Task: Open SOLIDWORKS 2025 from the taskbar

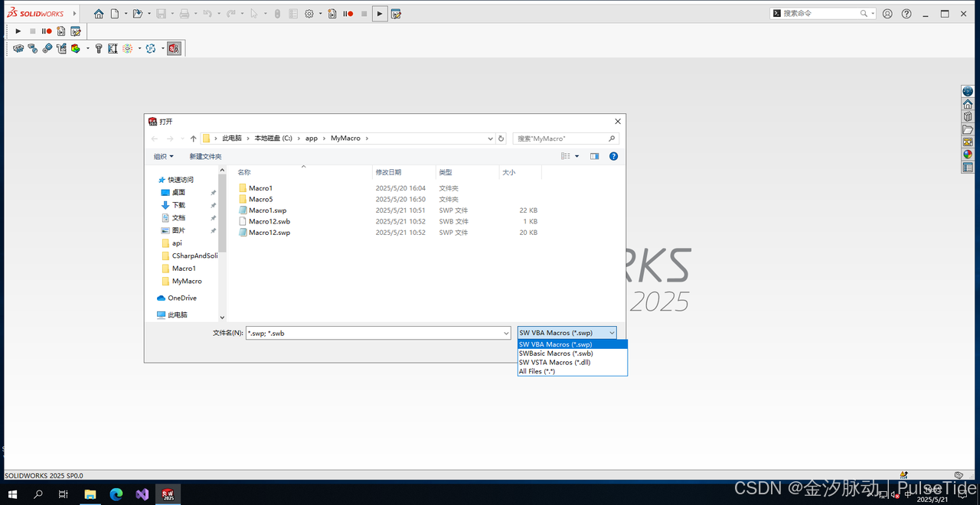Action: pyautogui.click(x=168, y=494)
